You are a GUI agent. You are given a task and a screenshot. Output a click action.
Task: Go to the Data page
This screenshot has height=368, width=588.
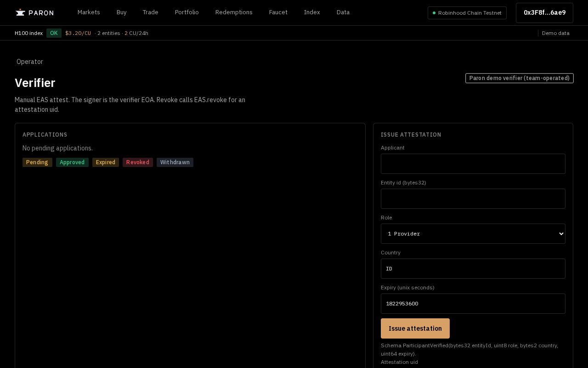click(343, 12)
